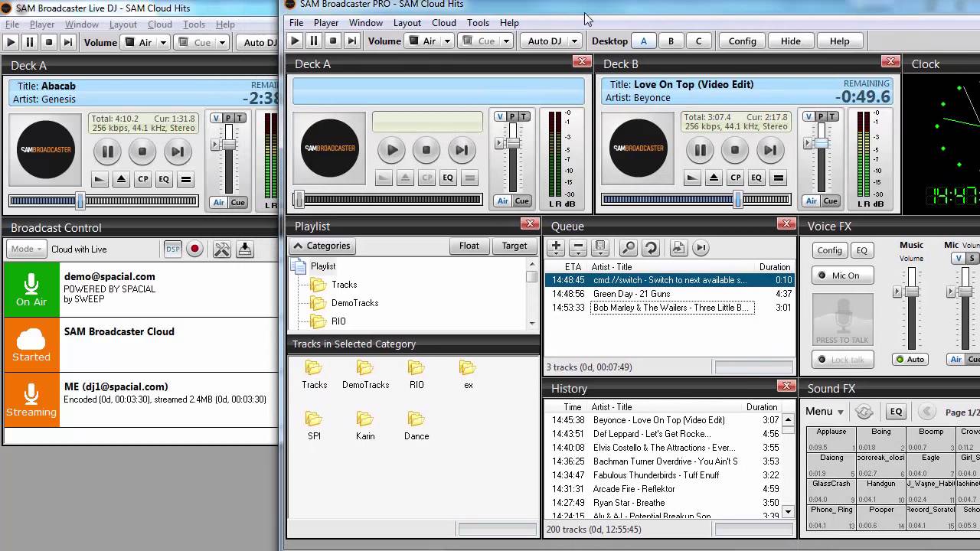Refresh the Queue with circular arrow icon
Screen dimensions: 980x551
click(651, 247)
